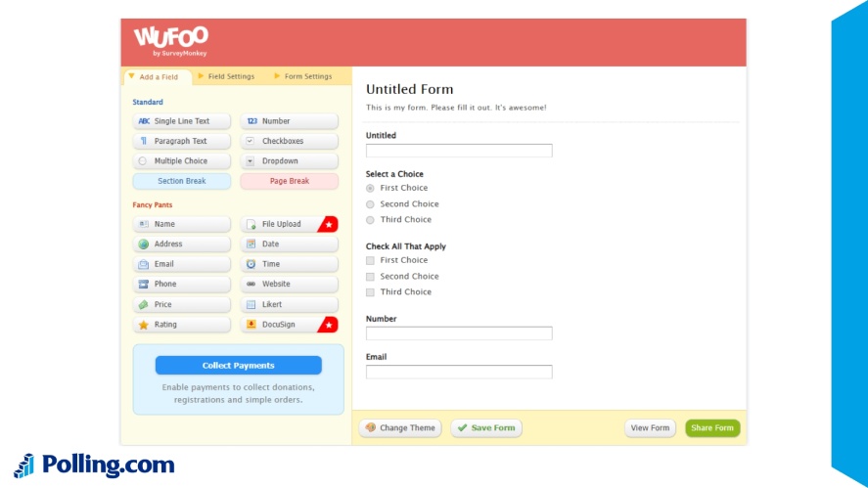Image resolution: width=868 pixels, height=488 pixels.
Task: Add a Checkboxes field
Action: pyautogui.click(x=289, y=141)
